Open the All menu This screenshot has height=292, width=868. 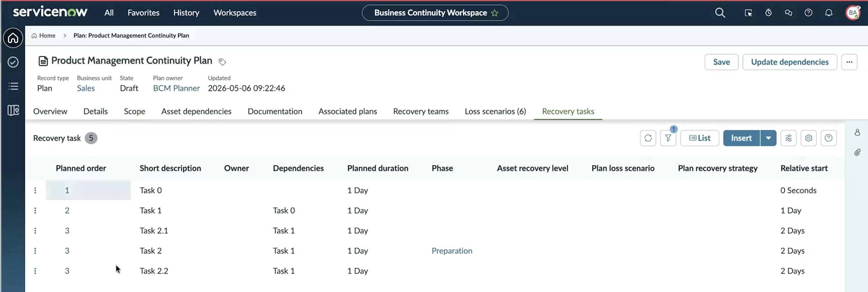point(109,13)
